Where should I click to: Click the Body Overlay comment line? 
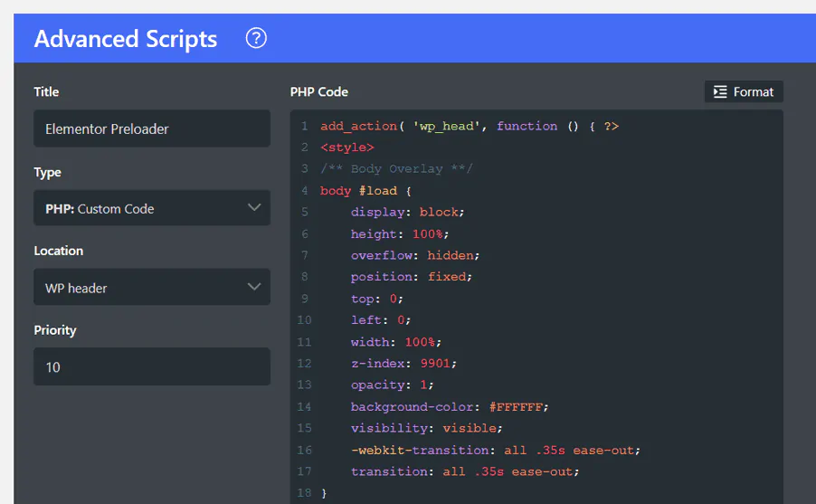[396, 169]
